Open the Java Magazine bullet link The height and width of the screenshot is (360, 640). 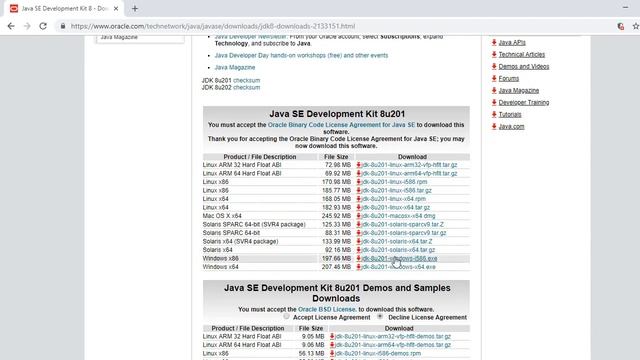click(235, 67)
